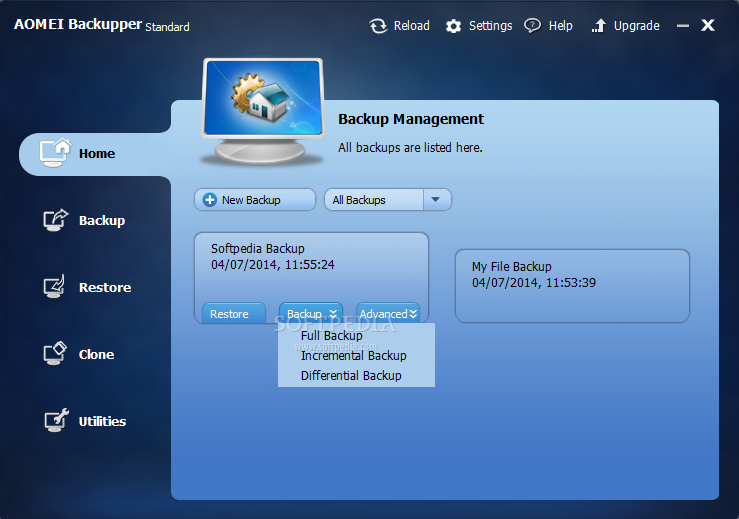Image resolution: width=739 pixels, height=519 pixels.
Task: Choose Full Backup from the menu
Action: point(332,336)
